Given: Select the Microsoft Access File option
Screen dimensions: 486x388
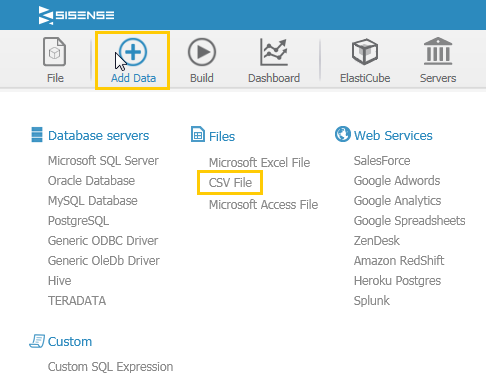Looking at the screenshot, I should click(x=263, y=205).
